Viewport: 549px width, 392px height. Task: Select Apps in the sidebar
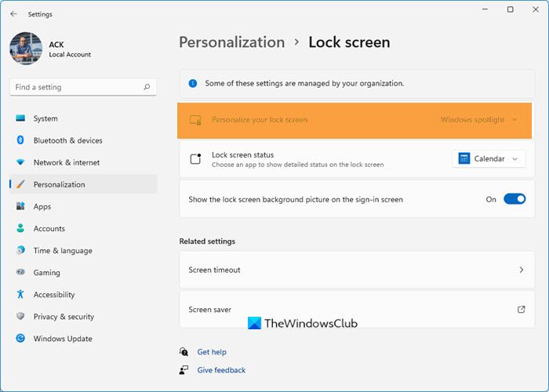[x=42, y=206]
